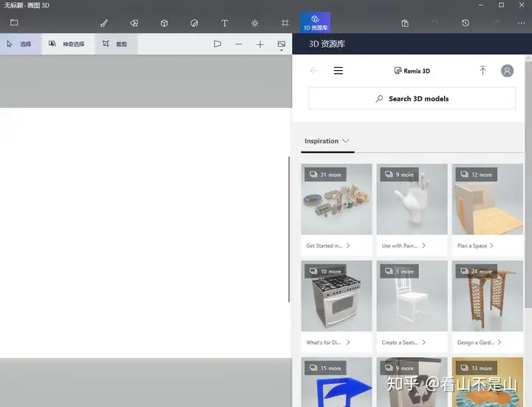Open the Remix 3D hamburger menu
This screenshot has width=532, height=407.
[x=338, y=71]
